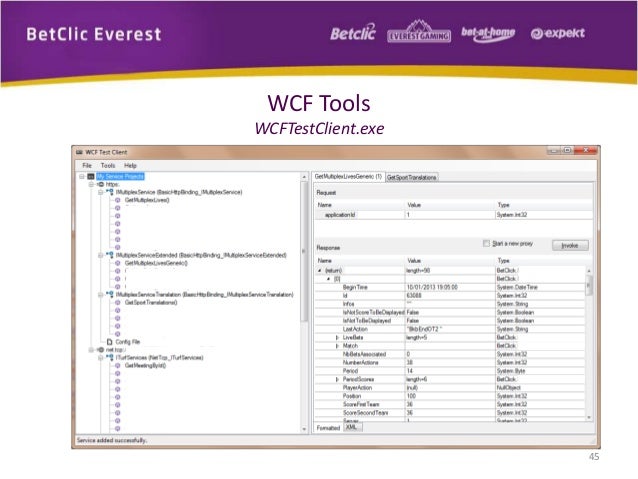Select the GetMultiplexLives() tree label

click(147, 200)
